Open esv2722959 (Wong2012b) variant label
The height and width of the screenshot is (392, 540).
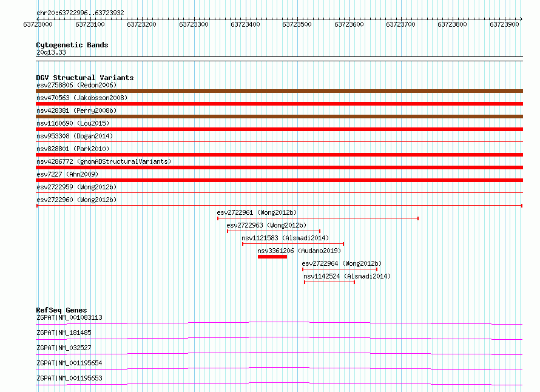point(76,187)
